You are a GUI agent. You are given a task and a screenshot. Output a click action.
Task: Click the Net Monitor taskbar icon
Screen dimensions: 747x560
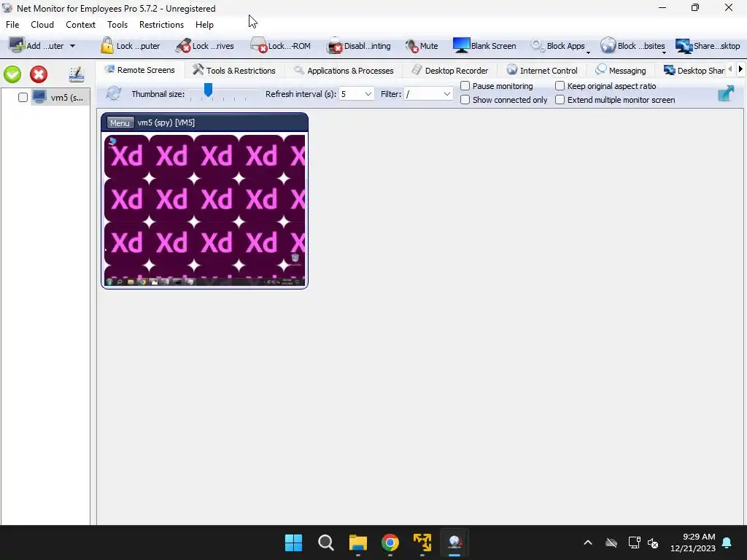[x=454, y=542]
